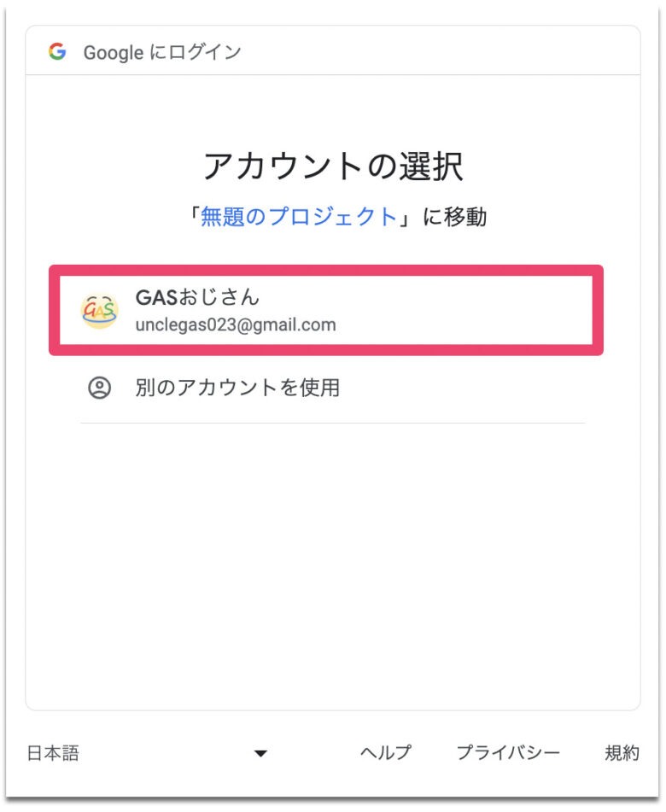The width and height of the screenshot is (666, 812).
Task: Open the language dropdown arrow
Action: pos(260,753)
